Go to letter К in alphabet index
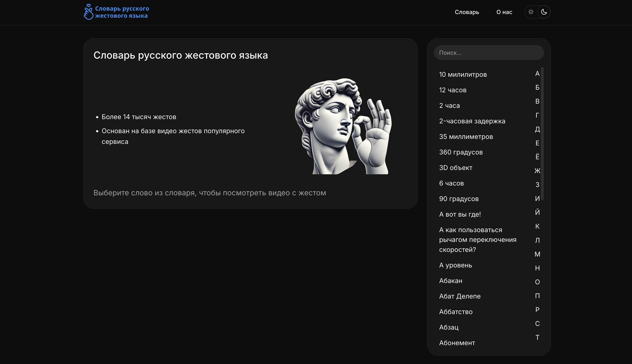This screenshot has height=364, width=632. (537, 226)
